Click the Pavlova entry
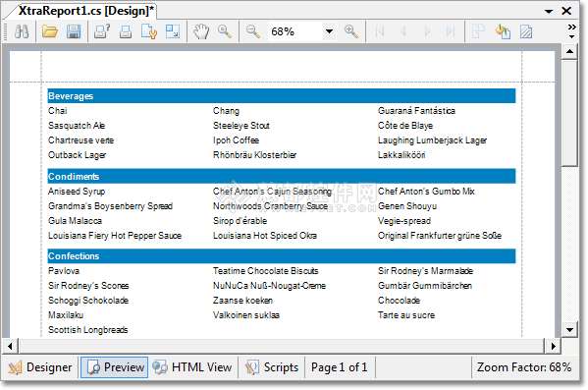This screenshot has height=390, width=588. (x=64, y=271)
